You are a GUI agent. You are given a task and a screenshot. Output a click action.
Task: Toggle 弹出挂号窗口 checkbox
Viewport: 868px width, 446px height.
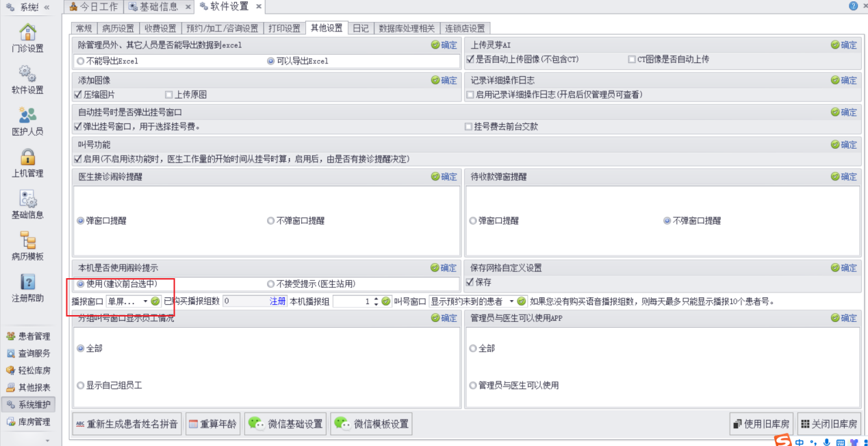(x=77, y=126)
